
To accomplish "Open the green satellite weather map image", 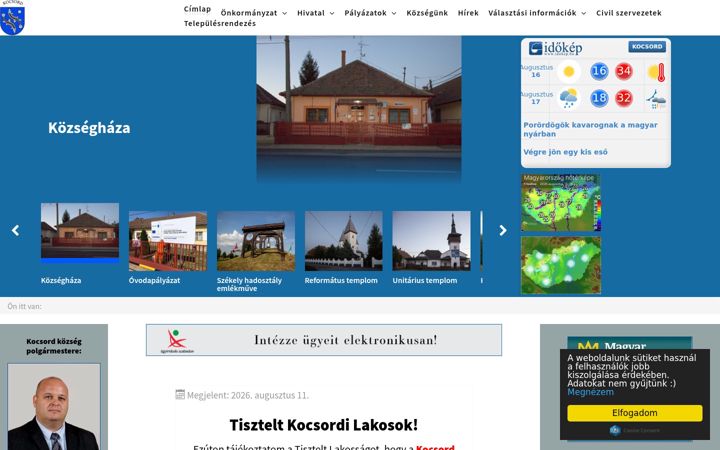I will click(561, 265).
